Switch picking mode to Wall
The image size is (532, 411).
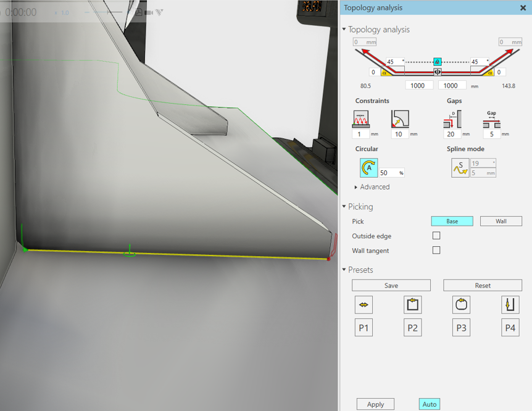(x=501, y=220)
